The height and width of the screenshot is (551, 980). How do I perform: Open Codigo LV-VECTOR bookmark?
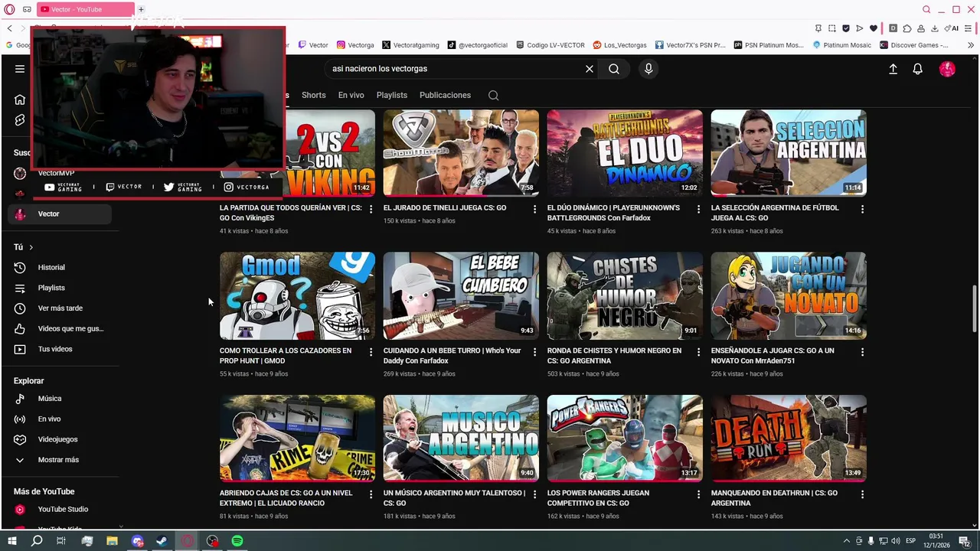[550, 45]
